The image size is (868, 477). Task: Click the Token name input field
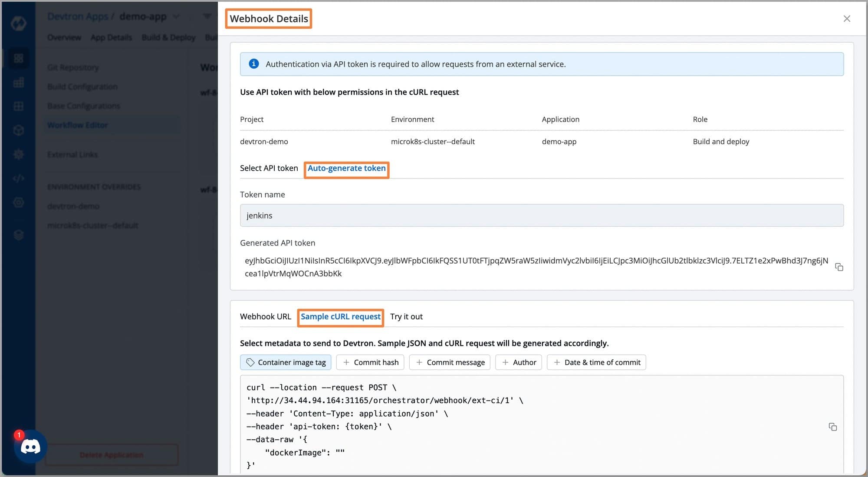541,215
